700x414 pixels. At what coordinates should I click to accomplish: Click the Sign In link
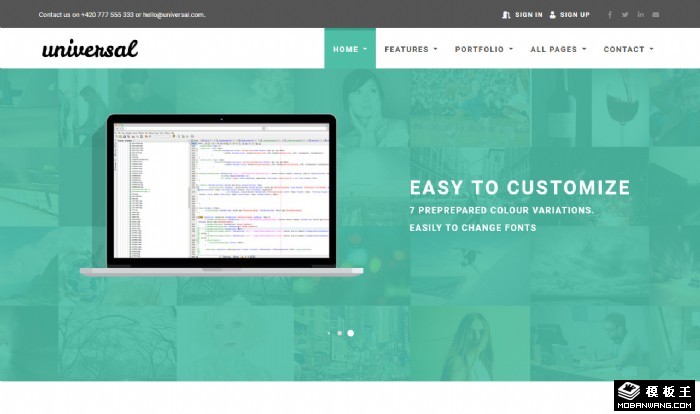(528, 15)
